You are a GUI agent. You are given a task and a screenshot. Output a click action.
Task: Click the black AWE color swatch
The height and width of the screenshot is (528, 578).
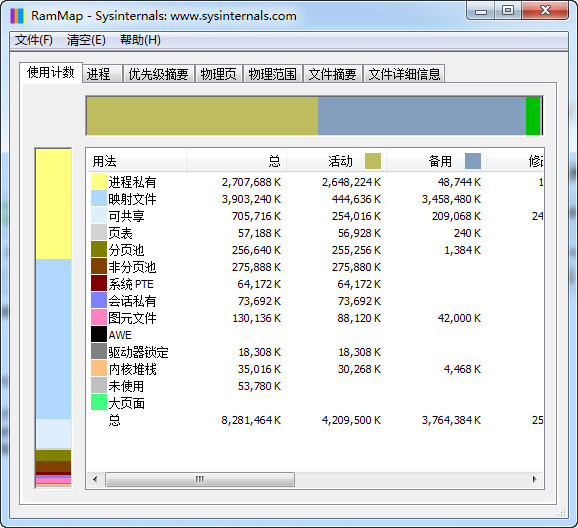point(99,334)
